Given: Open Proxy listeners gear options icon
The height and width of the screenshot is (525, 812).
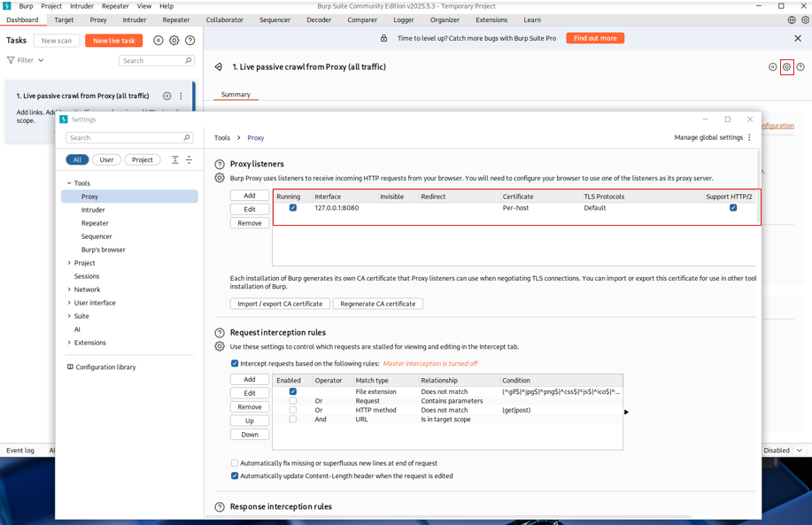Looking at the screenshot, I should pos(220,178).
